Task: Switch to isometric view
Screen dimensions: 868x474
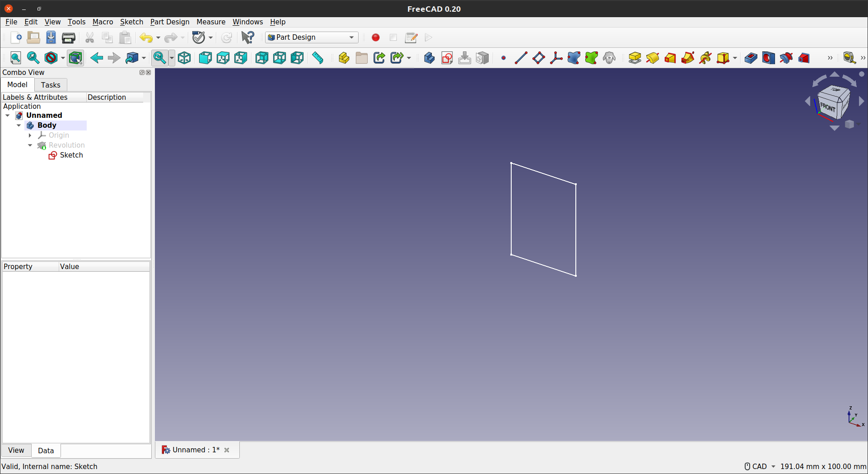Action: 184,58
